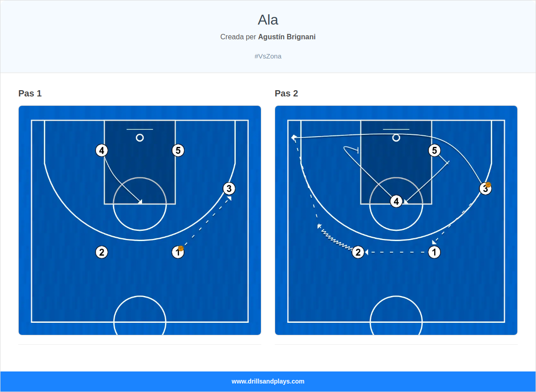This screenshot has width=536, height=392.
Task: Select player 5 marker in Pas 2 diagram
Action: (x=435, y=150)
